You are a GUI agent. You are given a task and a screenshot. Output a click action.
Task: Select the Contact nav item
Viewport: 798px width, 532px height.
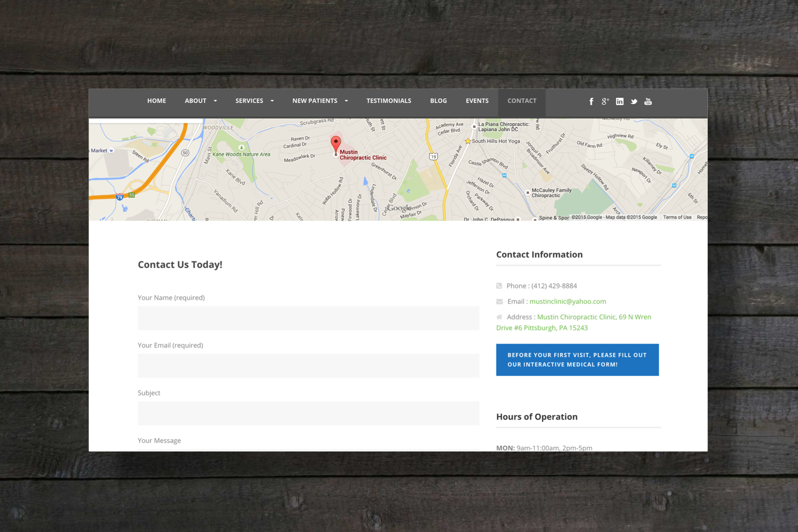pos(522,101)
